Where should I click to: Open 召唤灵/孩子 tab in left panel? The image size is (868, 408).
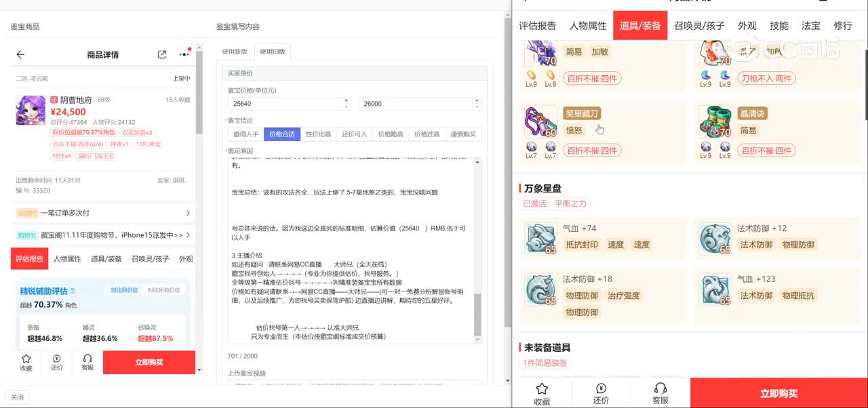(x=151, y=259)
